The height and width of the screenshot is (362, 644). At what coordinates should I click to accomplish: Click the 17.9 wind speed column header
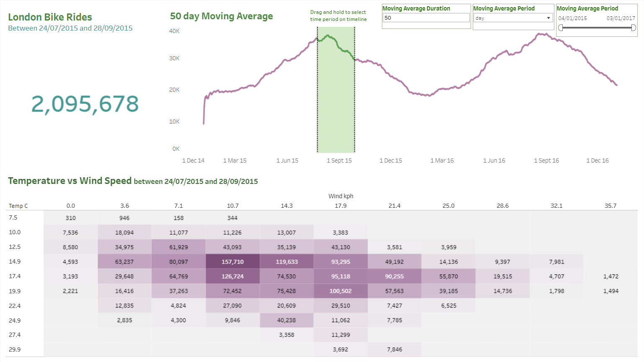point(340,206)
